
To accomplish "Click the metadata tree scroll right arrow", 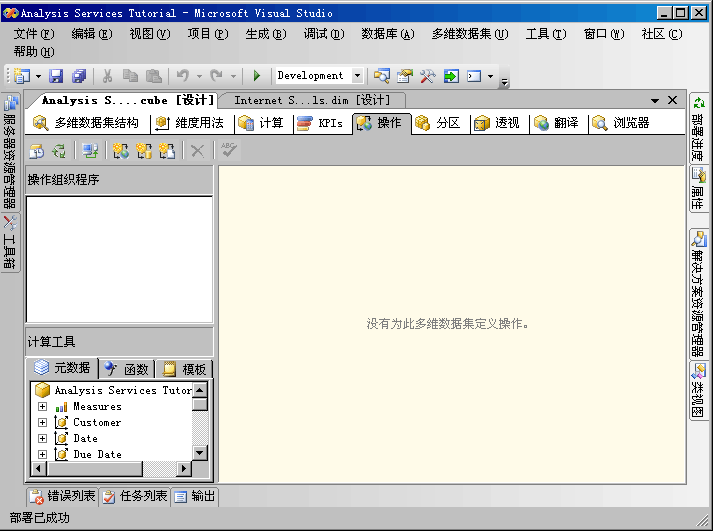I will (x=184, y=468).
